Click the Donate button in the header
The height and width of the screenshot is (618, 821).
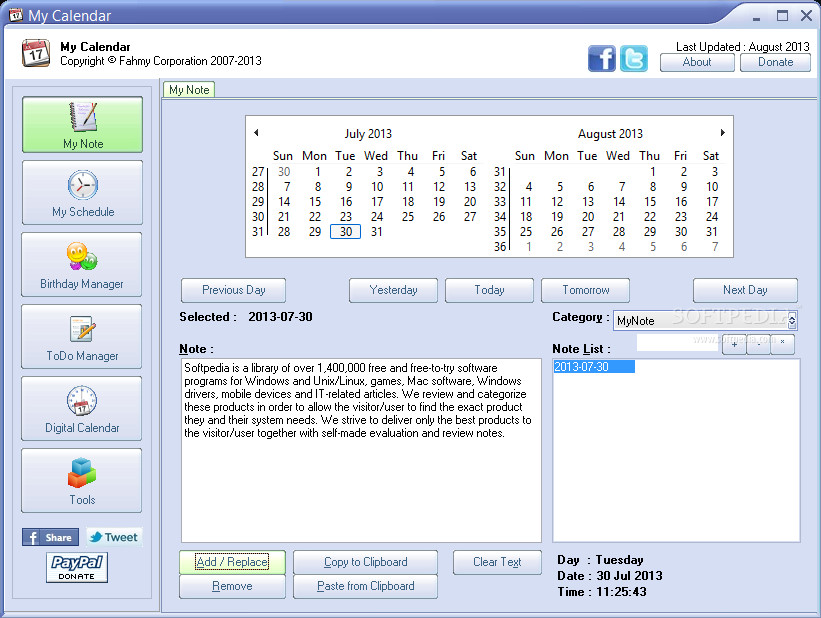775,62
